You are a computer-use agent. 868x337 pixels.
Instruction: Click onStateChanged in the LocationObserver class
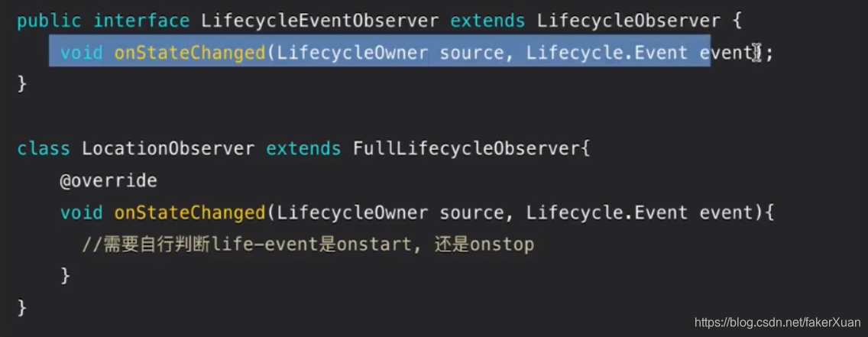190,212
